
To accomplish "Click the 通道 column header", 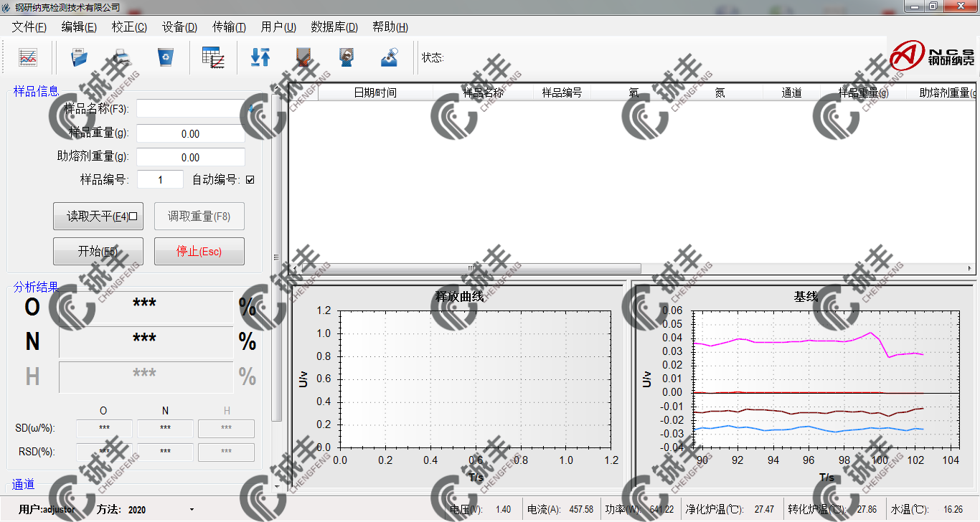I will pyautogui.click(x=791, y=92).
